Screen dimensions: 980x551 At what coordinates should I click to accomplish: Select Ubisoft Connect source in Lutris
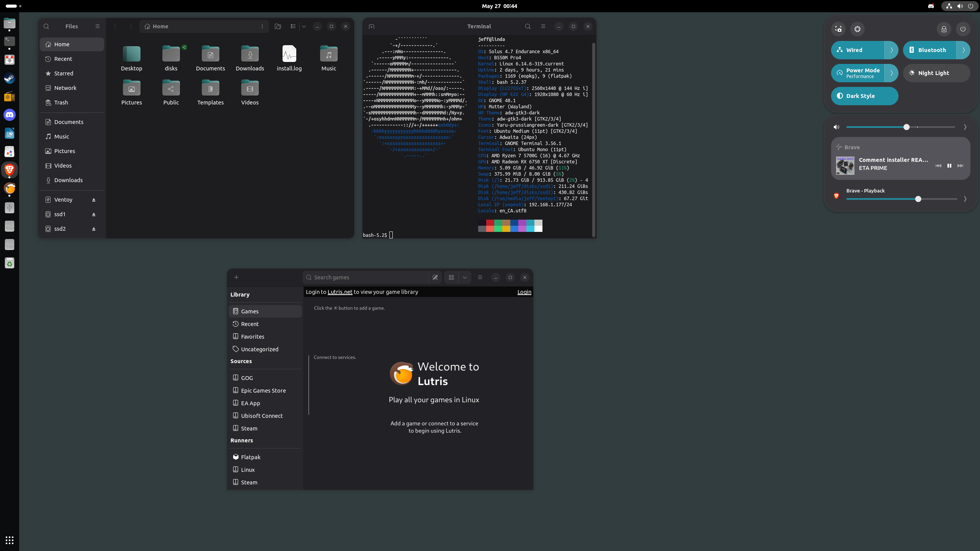265,416
